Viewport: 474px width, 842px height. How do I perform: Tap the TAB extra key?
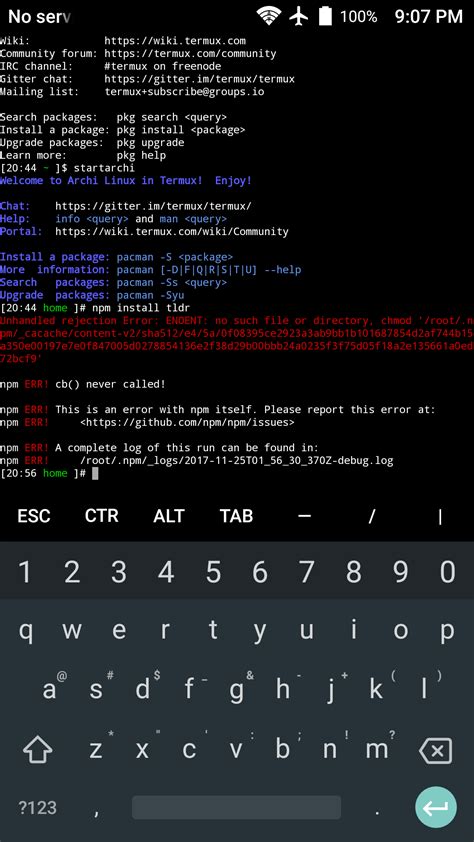point(236,516)
